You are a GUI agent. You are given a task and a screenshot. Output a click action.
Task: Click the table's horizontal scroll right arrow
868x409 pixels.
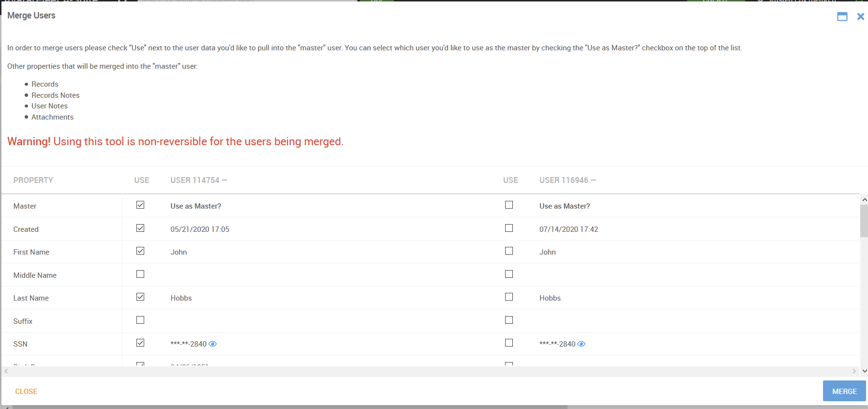[x=854, y=371]
